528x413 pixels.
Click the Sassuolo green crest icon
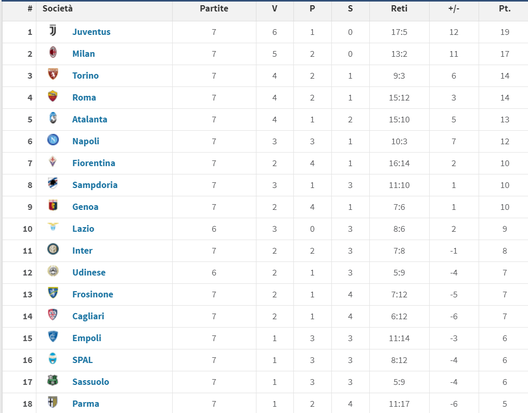pyautogui.click(x=53, y=380)
